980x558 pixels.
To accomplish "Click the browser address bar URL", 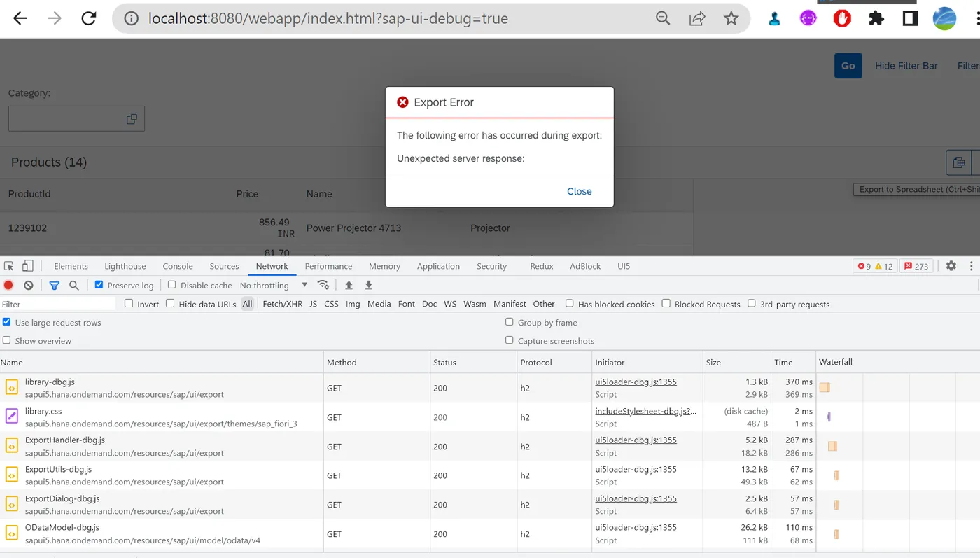I will tap(328, 19).
